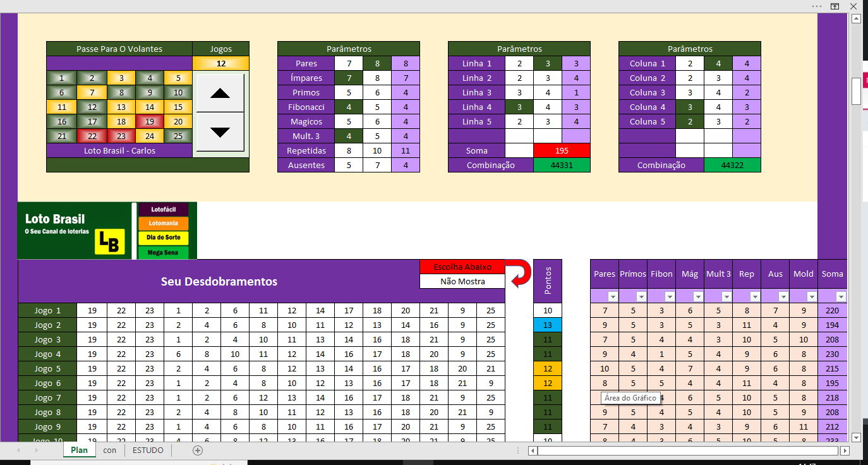Click the sheet tab scroll-right arrow
This screenshot has height=465, width=868.
[x=36, y=450]
